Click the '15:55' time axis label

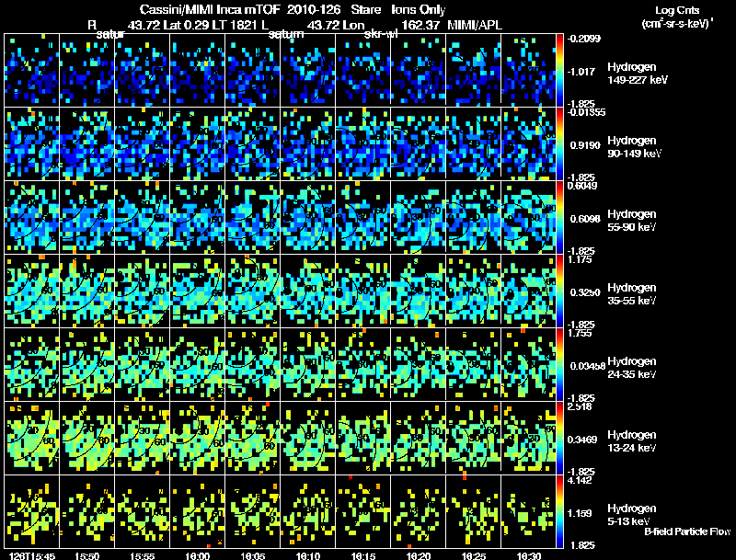tap(143, 556)
